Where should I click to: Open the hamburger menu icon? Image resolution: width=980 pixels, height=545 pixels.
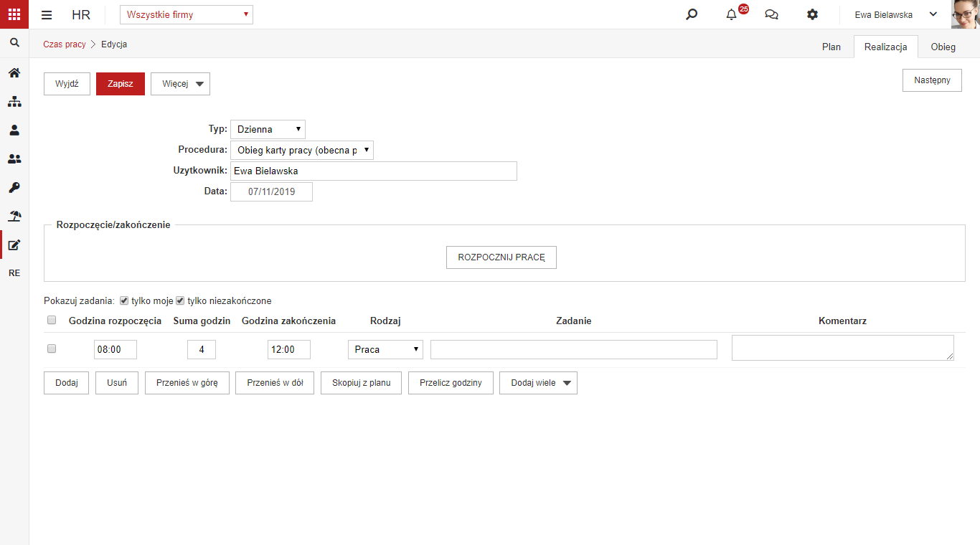pos(47,15)
